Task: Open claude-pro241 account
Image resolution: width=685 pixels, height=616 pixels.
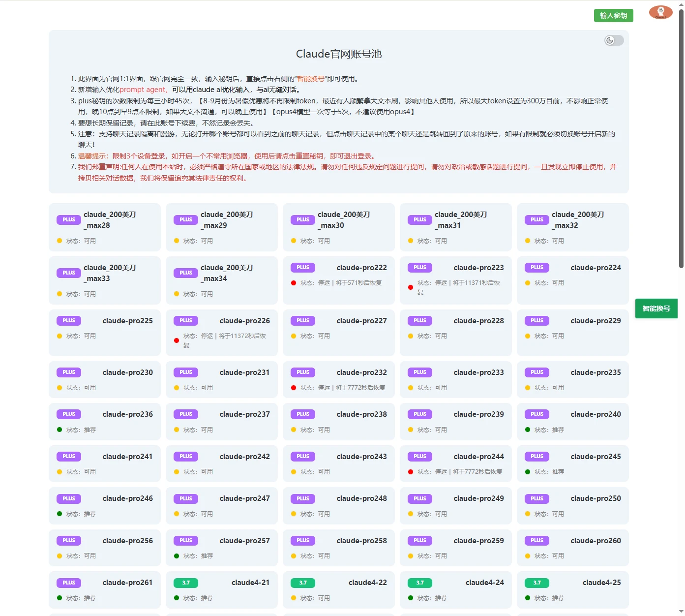Action: [105, 463]
